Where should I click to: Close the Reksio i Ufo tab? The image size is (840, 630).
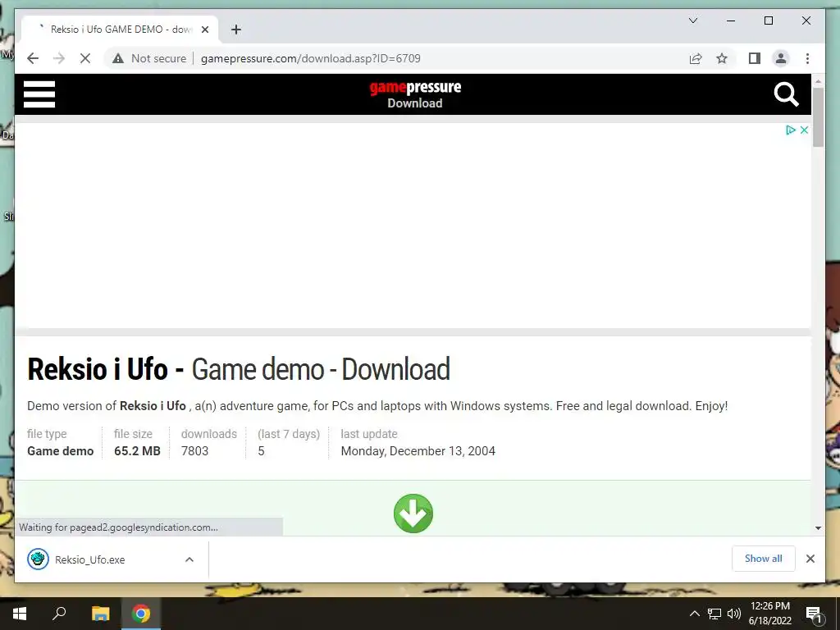pos(204,30)
